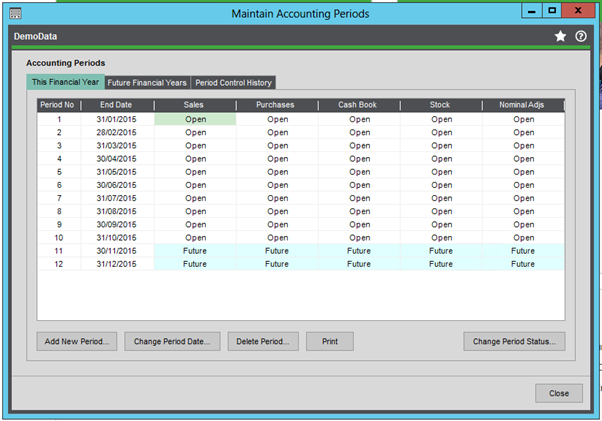Select end date 31/07/2015
The height and width of the screenshot is (421, 602).
point(116,198)
